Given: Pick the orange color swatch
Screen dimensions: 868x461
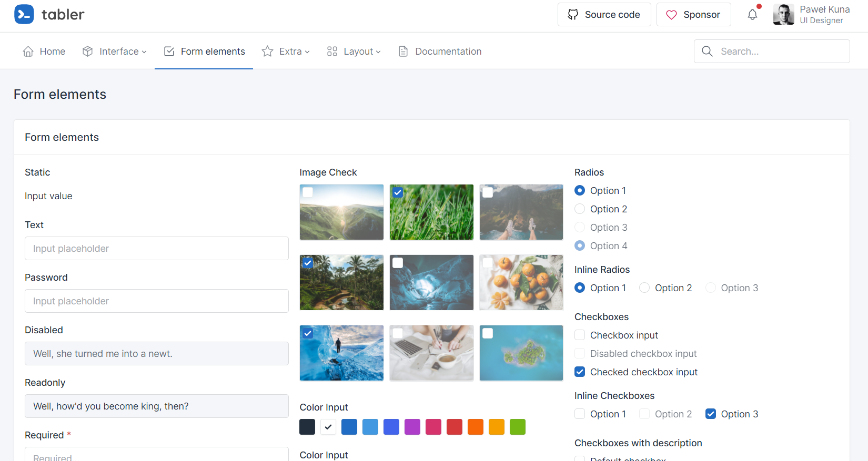Looking at the screenshot, I should point(476,427).
